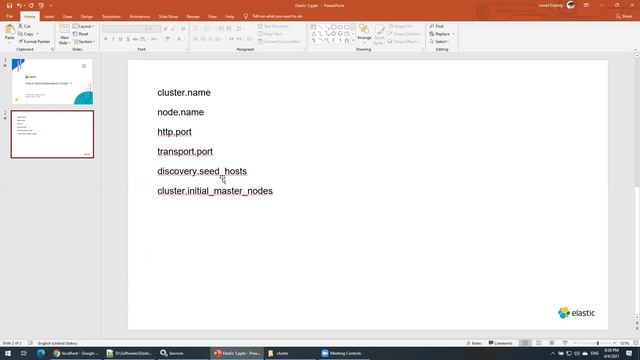Screen dimensions: 640x360
Task: Switch to the Services window in taskbar
Action: click(x=182, y=353)
